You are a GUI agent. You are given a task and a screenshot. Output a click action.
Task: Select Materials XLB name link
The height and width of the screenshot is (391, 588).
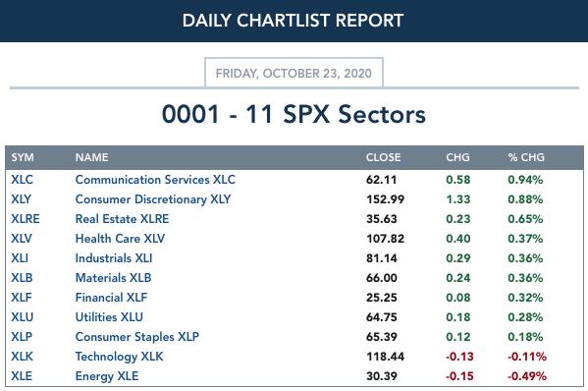click(x=113, y=278)
